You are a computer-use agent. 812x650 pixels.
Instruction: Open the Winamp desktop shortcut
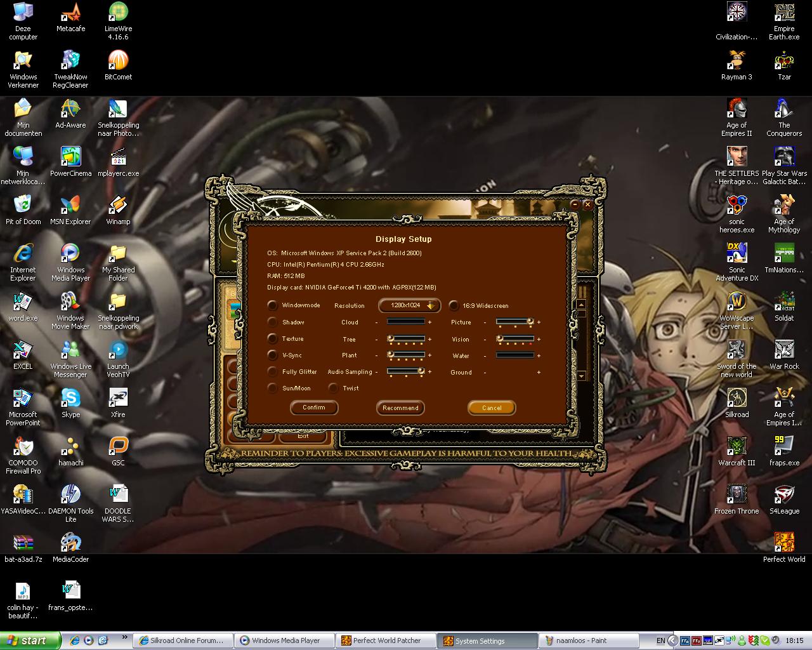point(118,207)
